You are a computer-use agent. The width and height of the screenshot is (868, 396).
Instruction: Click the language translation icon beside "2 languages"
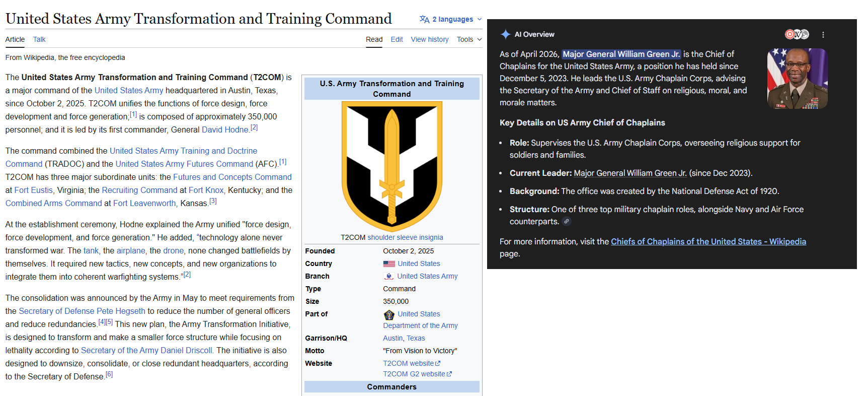click(424, 19)
